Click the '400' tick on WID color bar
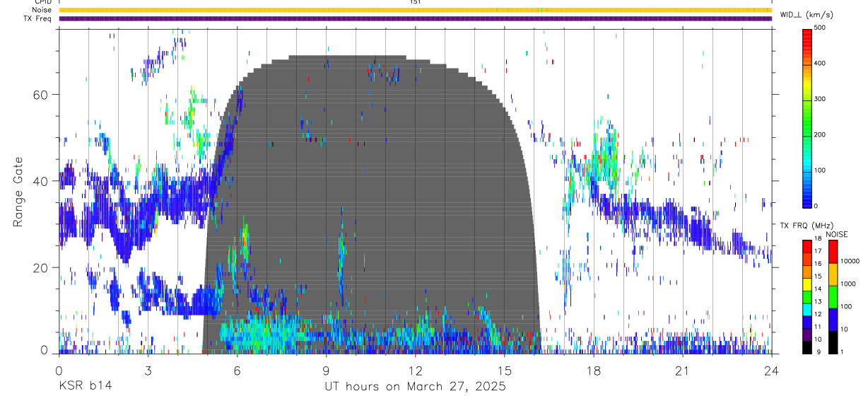This screenshot has height=401, width=868. (x=821, y=63)
